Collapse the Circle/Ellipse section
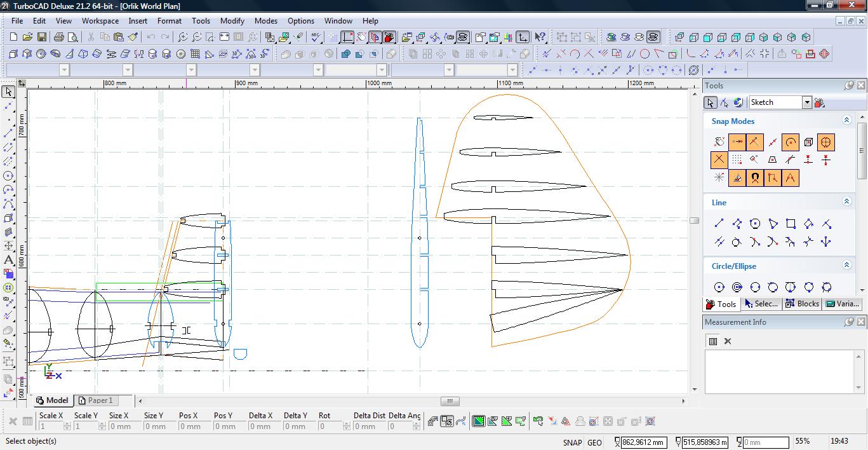Image resolution: width=868 pixels, height=450 pixels. (846, 266)
